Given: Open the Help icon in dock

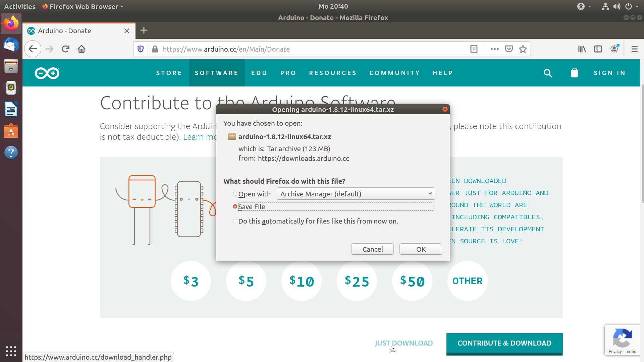Looking at the screenshot, I should point(11,153).
